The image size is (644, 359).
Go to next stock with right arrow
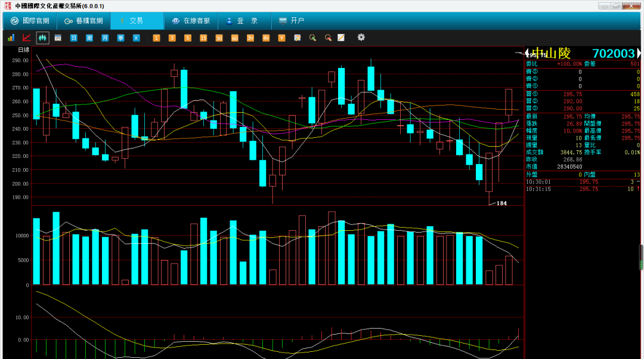[x=639, y=53]
